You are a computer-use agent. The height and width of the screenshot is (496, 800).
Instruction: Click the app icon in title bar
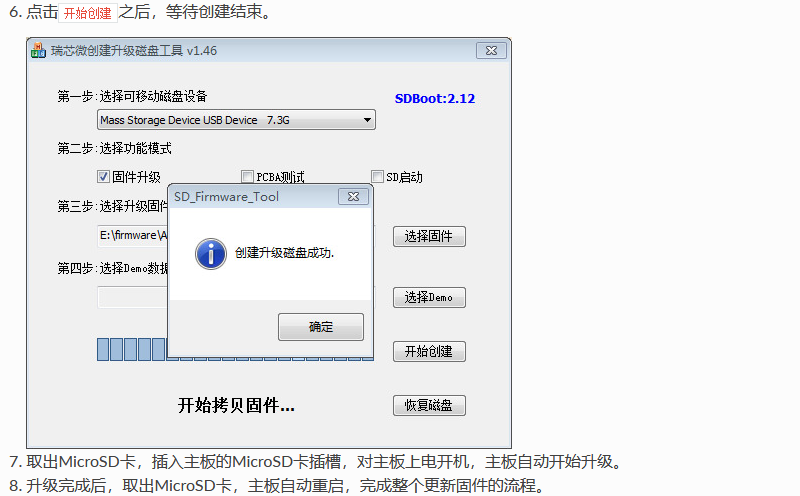pos(38,51)
